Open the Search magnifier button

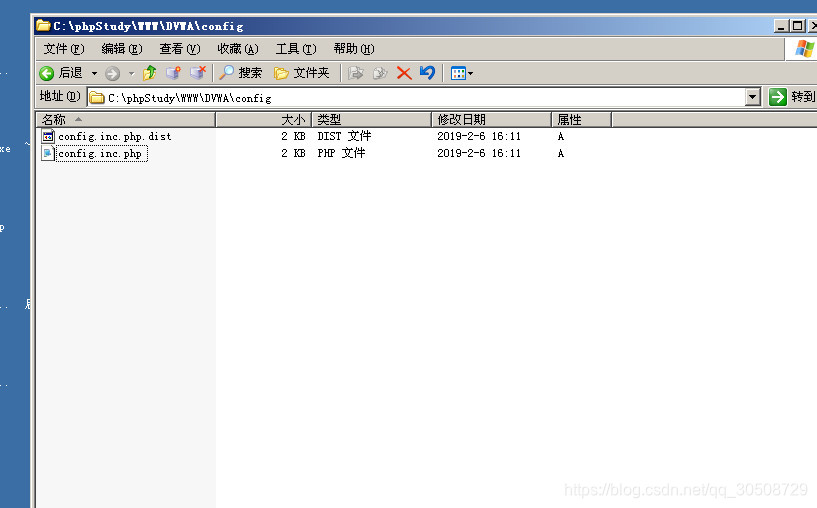[x=240, y=73]
